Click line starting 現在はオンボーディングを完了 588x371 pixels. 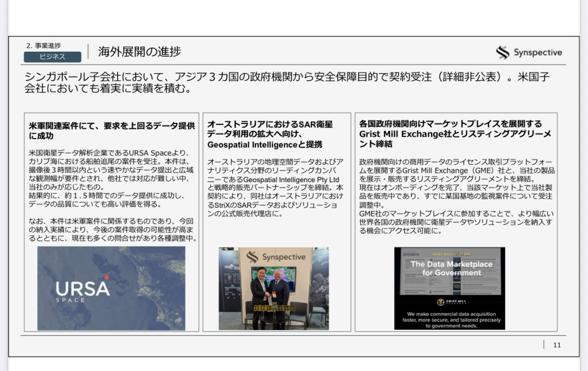[456, 187]
